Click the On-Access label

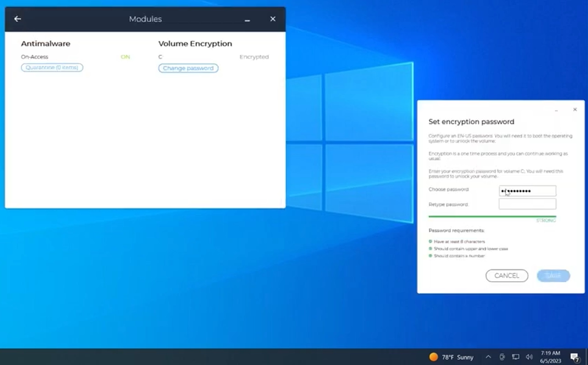[35, 57]
